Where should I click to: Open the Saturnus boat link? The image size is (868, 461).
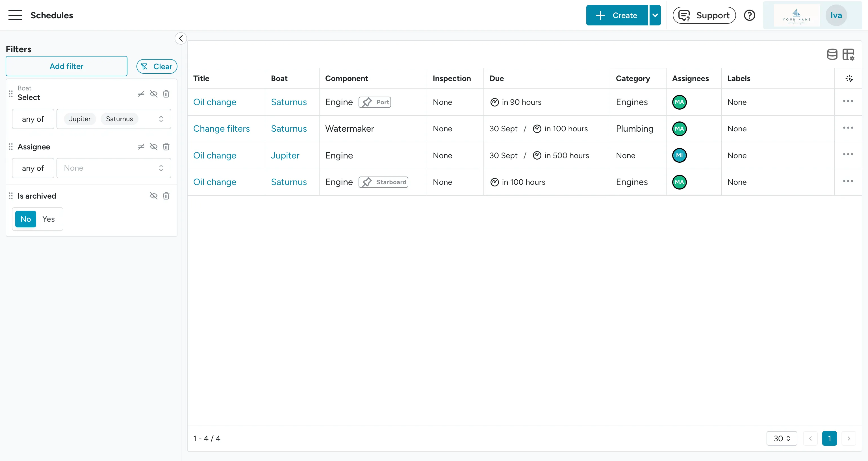tap(289, 102)
